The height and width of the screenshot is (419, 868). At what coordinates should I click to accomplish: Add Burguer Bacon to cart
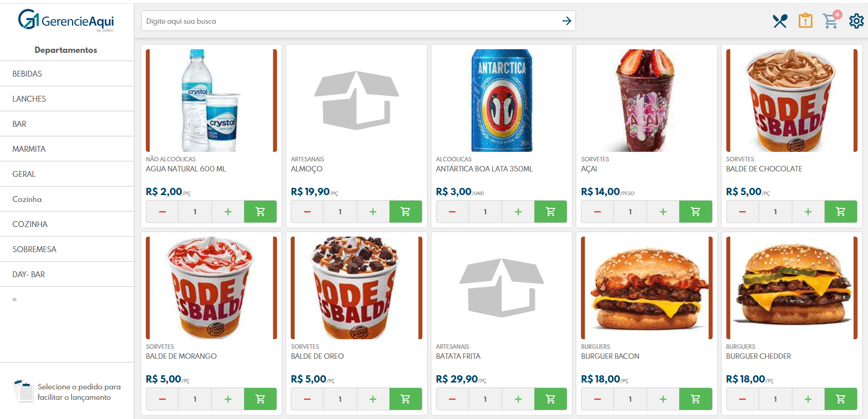coord(695,399)
